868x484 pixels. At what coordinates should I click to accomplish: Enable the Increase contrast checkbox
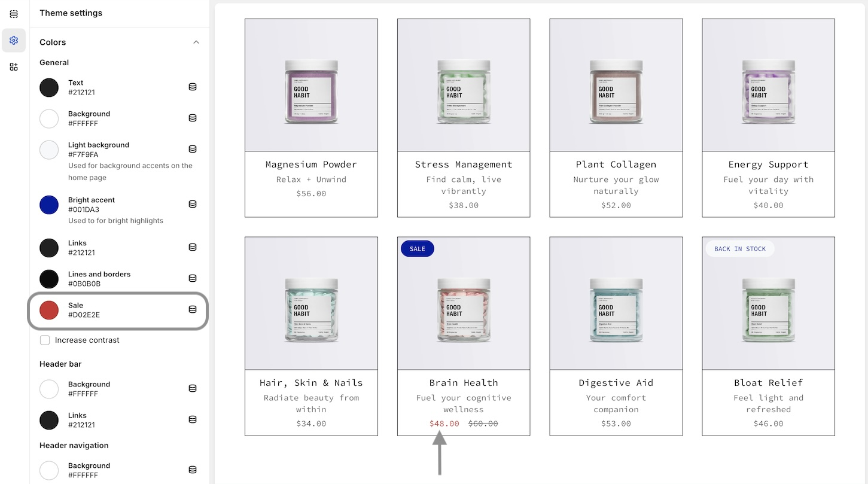(45, 340)
